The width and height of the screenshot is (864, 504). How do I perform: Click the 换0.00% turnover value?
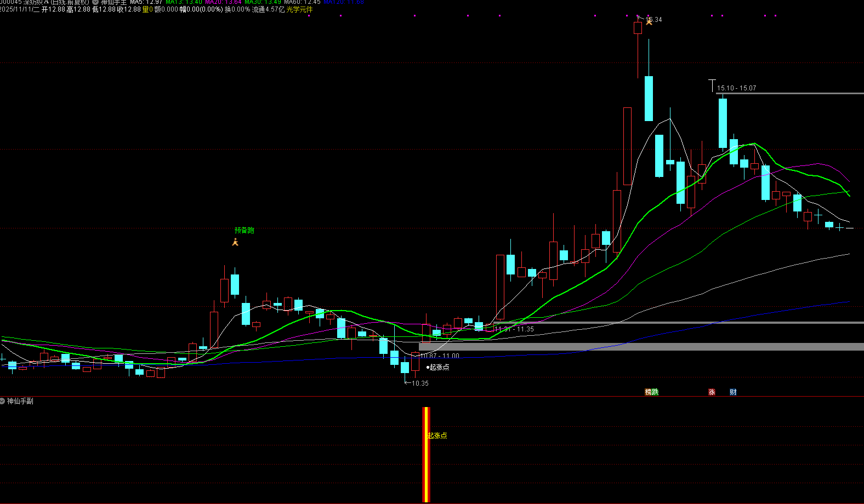[x=237, y=9]
